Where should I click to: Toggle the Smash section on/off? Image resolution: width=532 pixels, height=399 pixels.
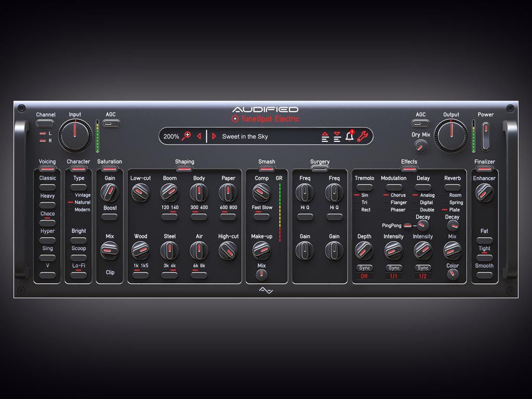(x=267, y=169)
